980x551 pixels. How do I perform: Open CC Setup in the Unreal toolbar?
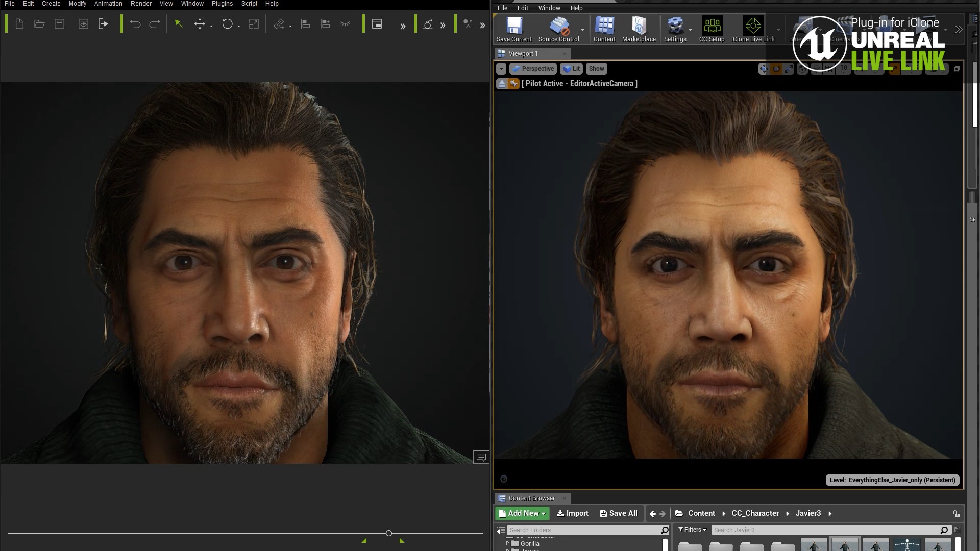tap(712, 27)
